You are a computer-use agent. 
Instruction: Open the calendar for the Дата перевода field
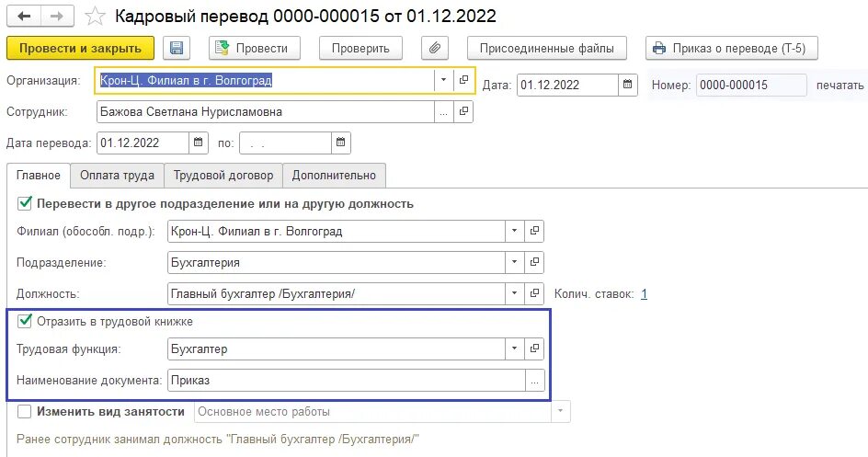click(x=199, y=143)
